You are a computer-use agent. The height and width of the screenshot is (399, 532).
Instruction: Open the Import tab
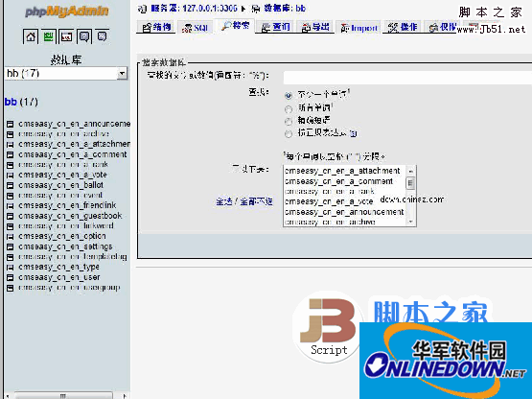click(359, 28)
